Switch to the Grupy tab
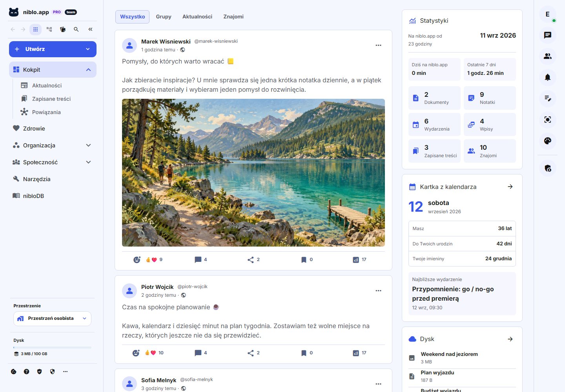This screenshot has width=565, height=392. click(164, 17)
